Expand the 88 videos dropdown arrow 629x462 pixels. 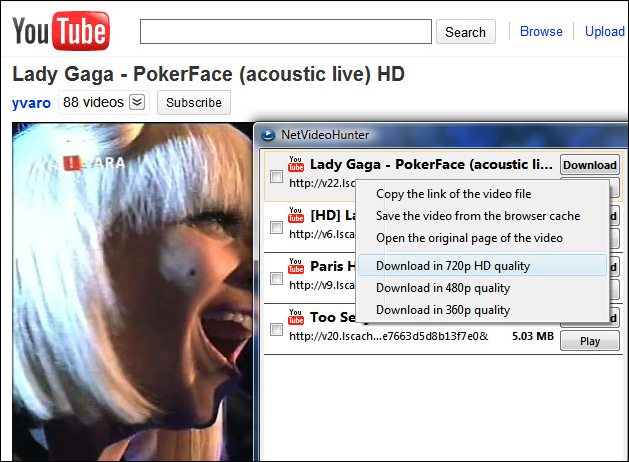(137, 102)
